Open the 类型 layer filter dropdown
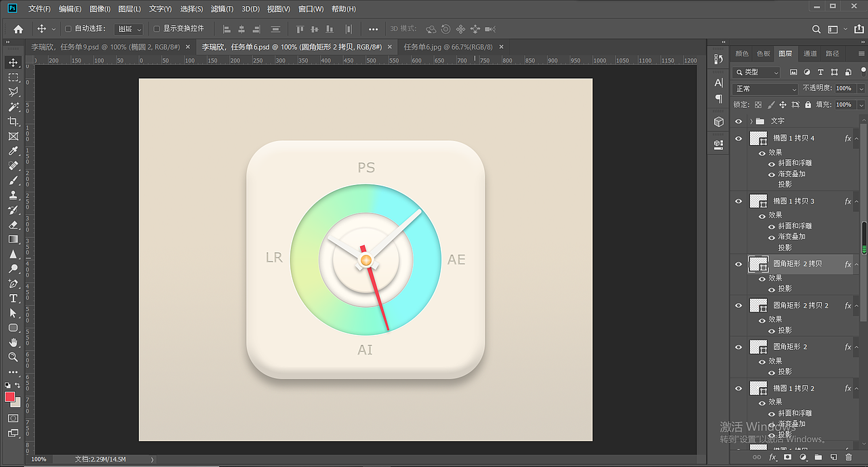 [x=757, y=72]
